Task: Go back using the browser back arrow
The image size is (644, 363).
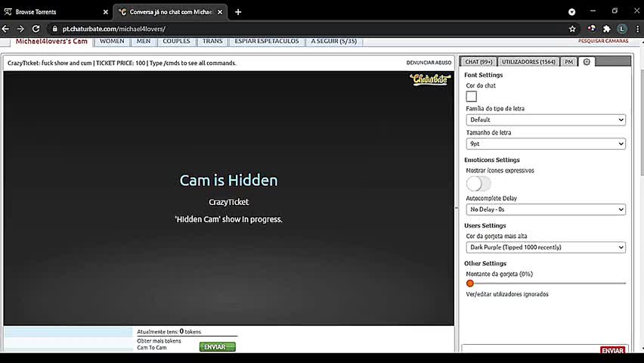Action: pos(6,29)
